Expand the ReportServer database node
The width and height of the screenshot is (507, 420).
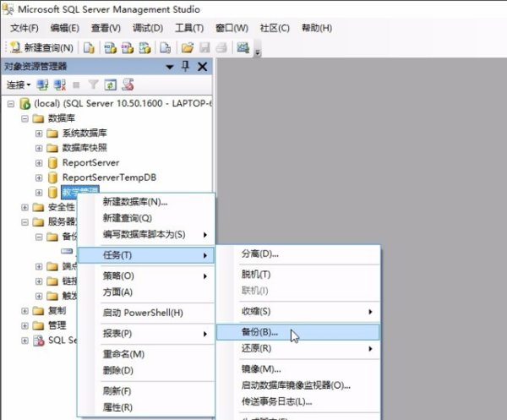tap(39, 162)
